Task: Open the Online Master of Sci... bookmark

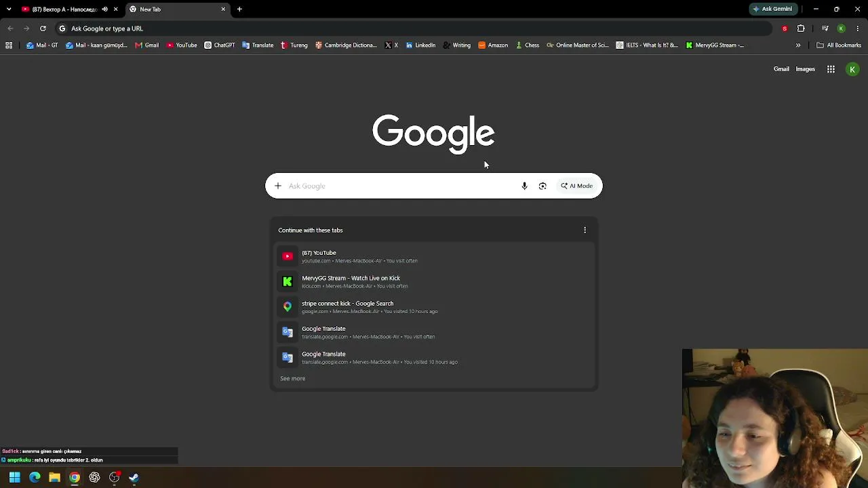Action: pyautogui.click(x=578, y=45)
